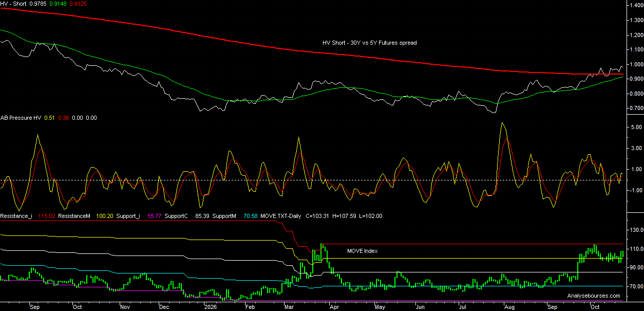Select the yellow 100.20 value
Screen dimensions: 644x311
point(104,216)
